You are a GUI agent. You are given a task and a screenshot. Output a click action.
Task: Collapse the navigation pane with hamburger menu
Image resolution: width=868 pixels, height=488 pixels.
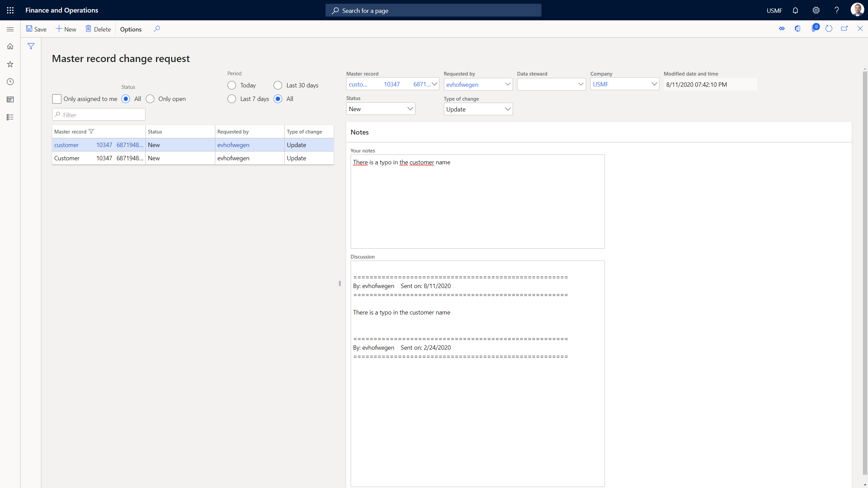pyautogui.click(x=10, y=29)
